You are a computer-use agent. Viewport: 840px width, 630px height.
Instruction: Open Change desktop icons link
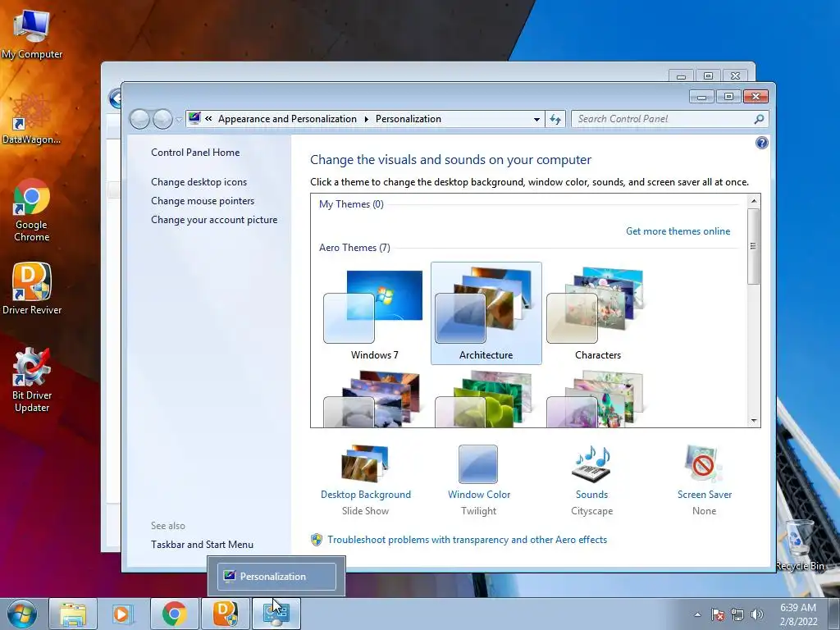pyautogui.click(x=199, y=181)
